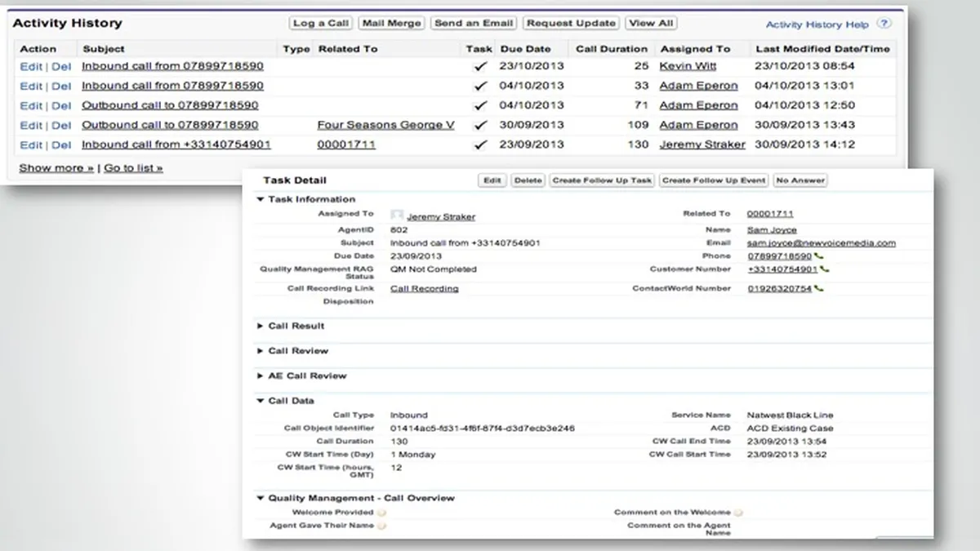
Task: Edit the Kevin Witt activity row
Action: [x=31, y=67]
